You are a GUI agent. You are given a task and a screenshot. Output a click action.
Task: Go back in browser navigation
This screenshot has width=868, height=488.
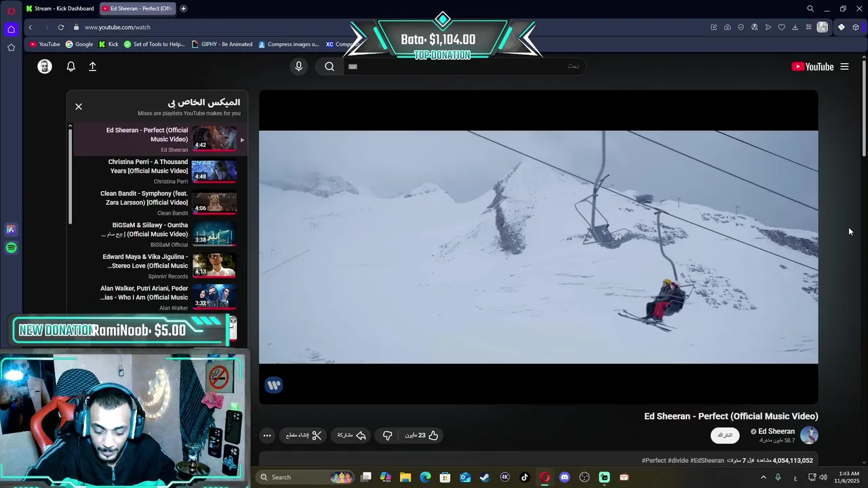click(31, 27)
